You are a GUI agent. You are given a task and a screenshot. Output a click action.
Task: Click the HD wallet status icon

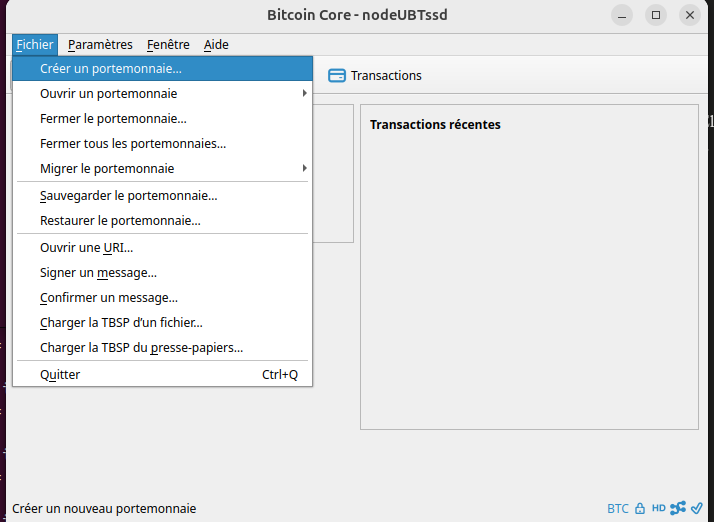[659, 508]
